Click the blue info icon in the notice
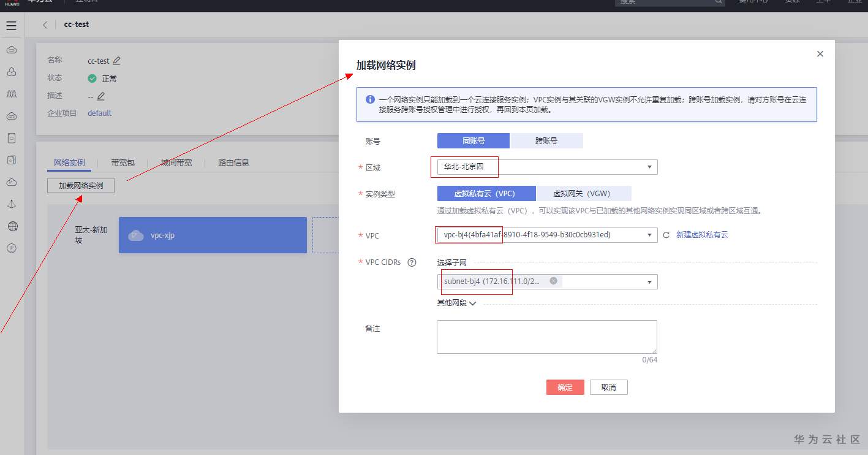The image size is (868, 455). (x=370, y=99)
